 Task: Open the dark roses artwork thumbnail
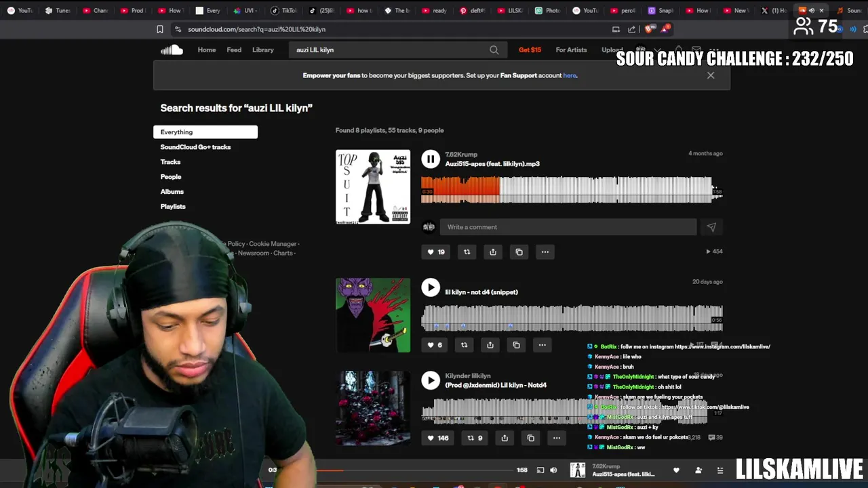tap(373, 408)
